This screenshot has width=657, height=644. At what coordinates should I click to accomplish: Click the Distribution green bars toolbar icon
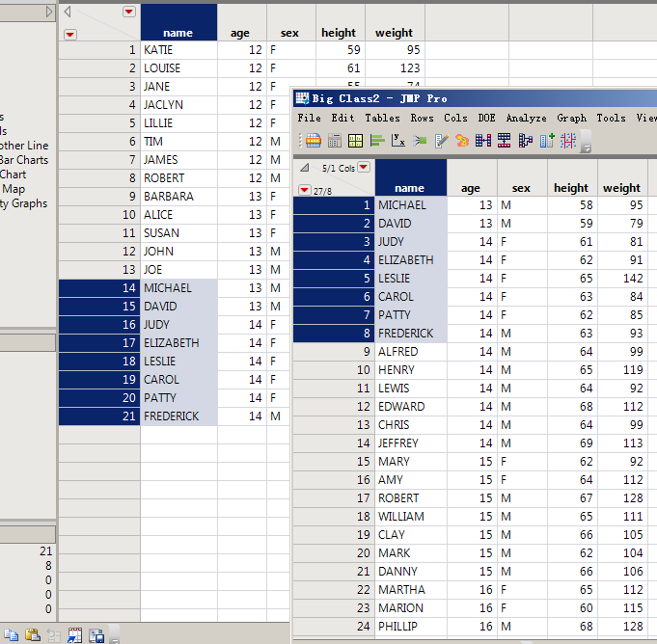377,141
